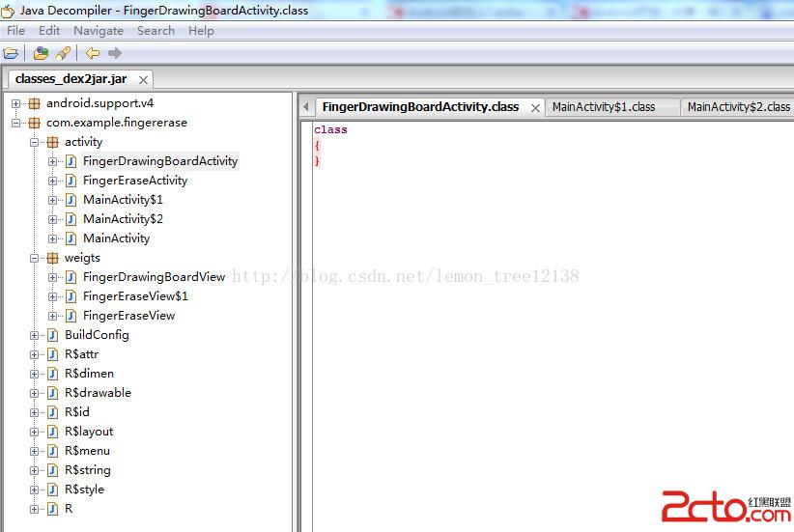Image resolution: width=794 pixels, height=532 pixels.
Task: Expand the MainActivity$1 tree node
Action: [x=53, y=200]
